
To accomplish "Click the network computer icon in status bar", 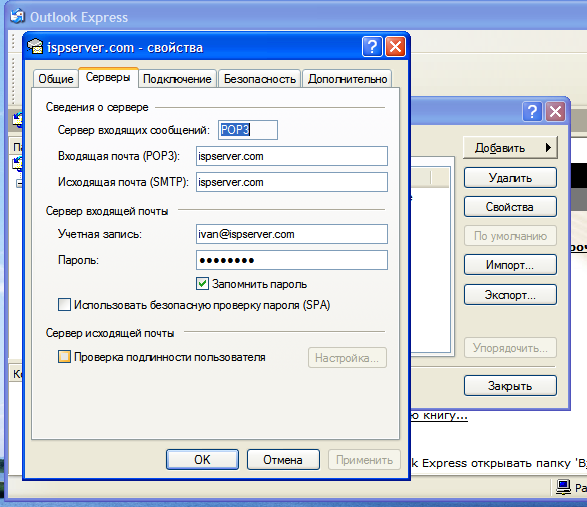I will [x=563, y=487].
